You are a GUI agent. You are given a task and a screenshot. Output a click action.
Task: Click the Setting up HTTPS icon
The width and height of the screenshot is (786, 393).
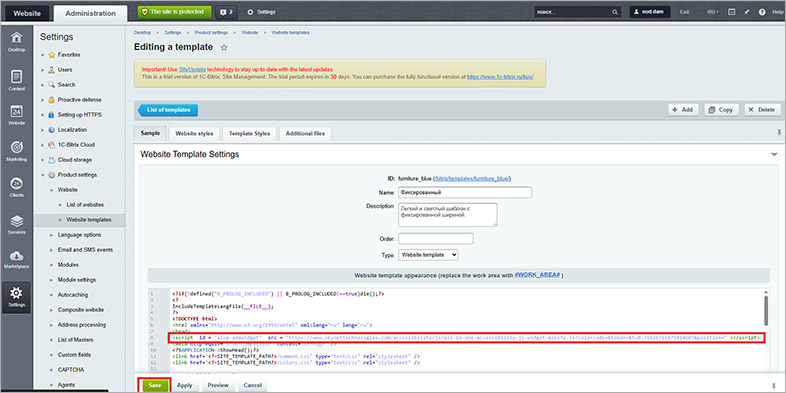(x=52, y=115)
